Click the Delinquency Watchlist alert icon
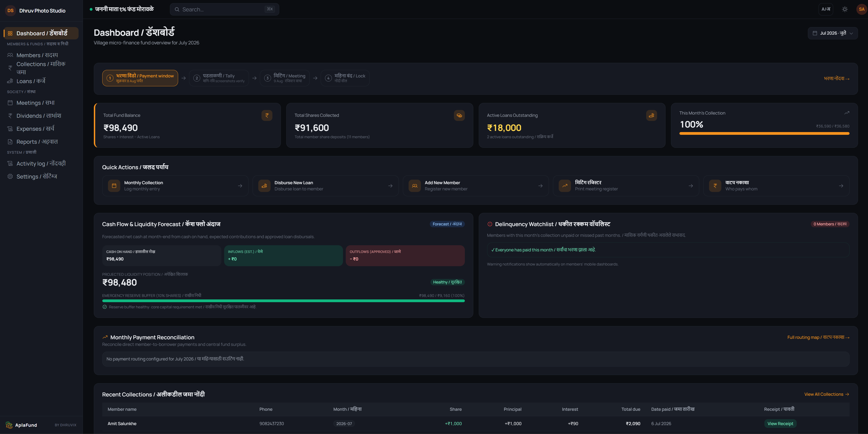Image resolution: width=868 pixels, height=434 pixels. [x=490, y=224]
